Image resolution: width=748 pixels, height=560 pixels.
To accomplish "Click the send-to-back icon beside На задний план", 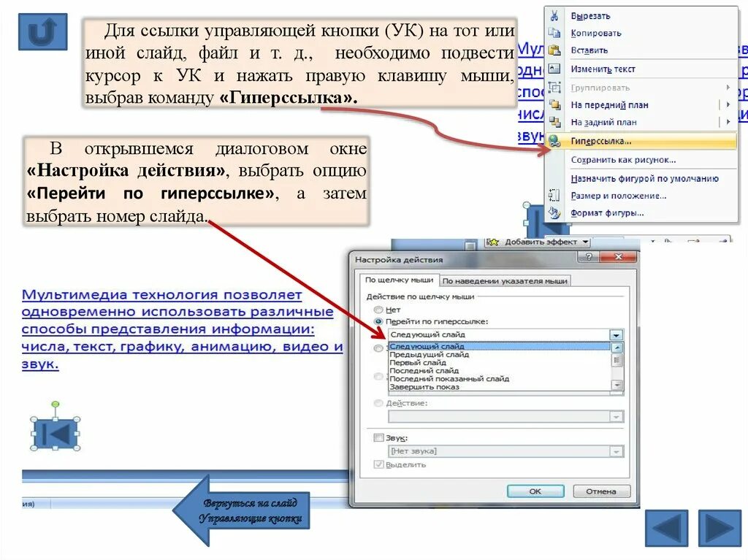I will coord(554,122).
